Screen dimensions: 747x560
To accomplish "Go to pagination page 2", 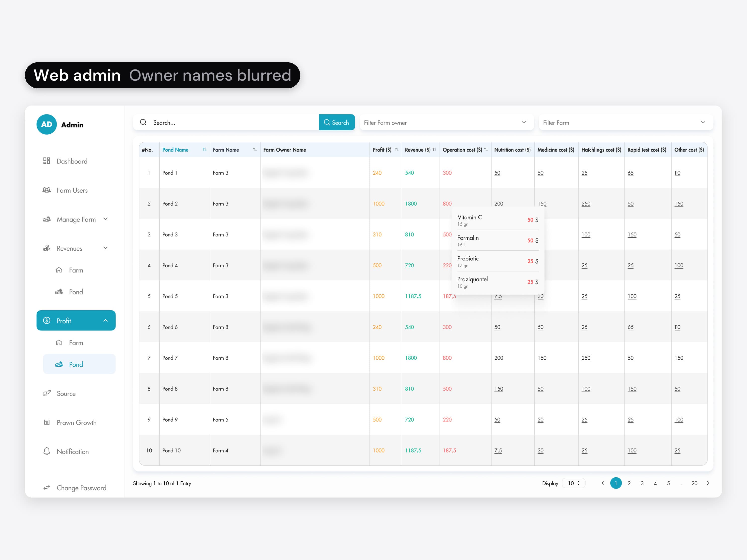I will (629, 483).
